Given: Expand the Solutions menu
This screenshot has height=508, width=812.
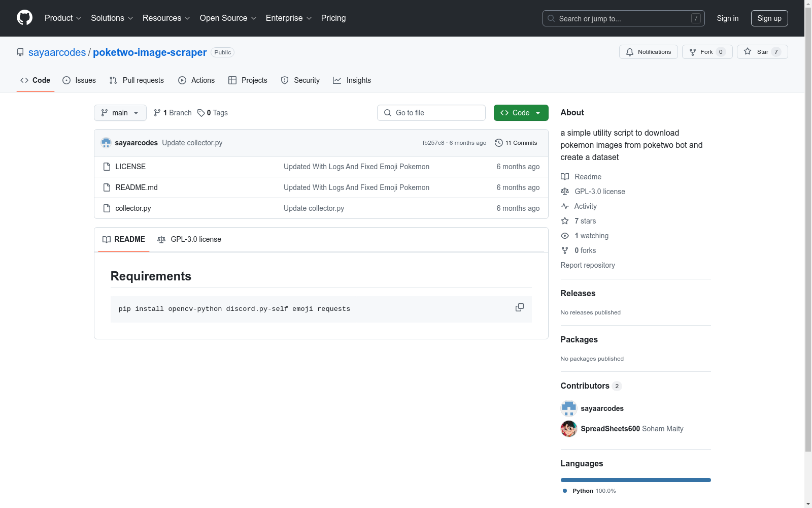Looking at the screenshot, I should click(112, 18).
